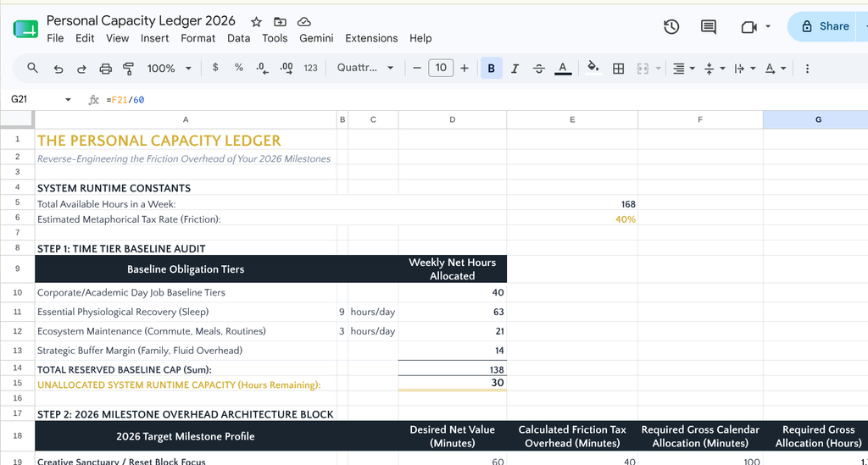Select the Sleep weekly hours cell 63
The image size is (868, 465).
tap(453, 312)
